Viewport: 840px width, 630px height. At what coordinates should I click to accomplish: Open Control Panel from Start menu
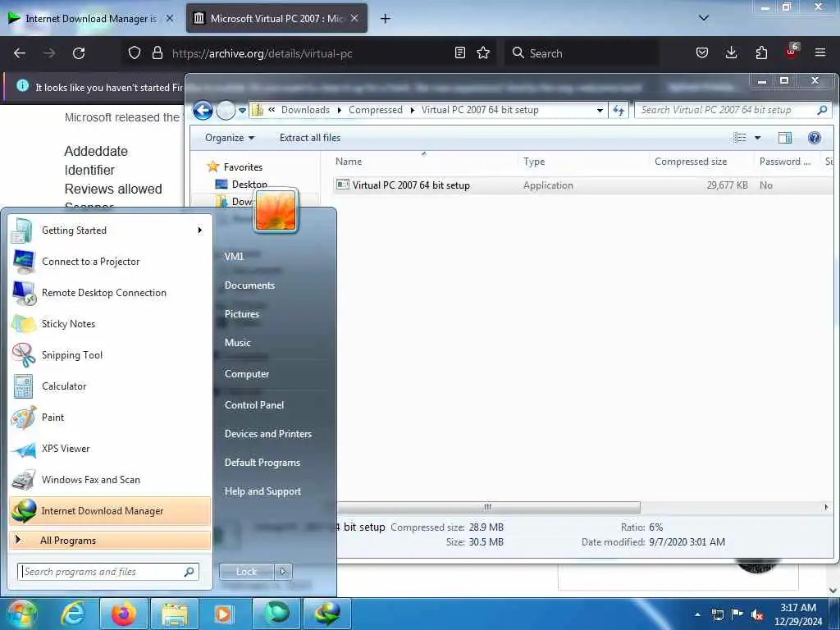254,405
